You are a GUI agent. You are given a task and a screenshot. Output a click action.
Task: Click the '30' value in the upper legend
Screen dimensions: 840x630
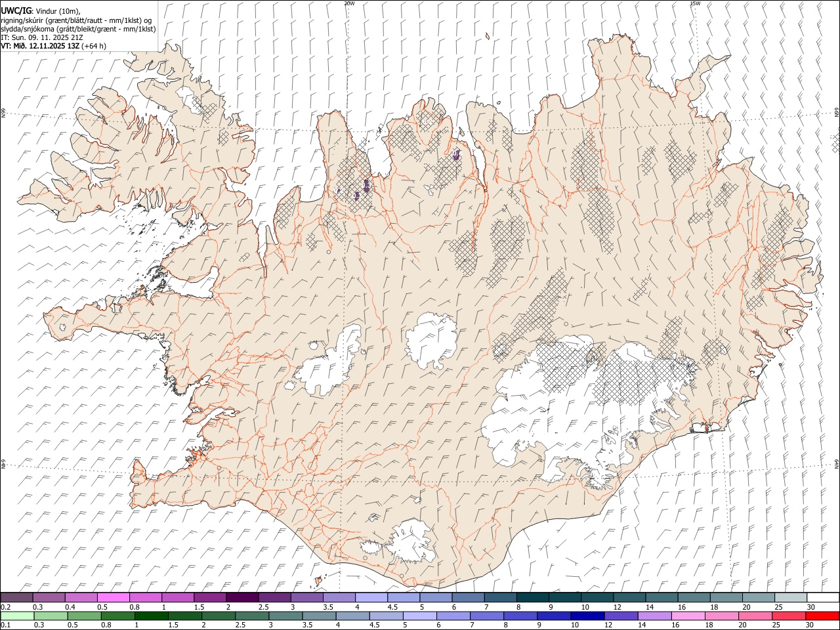tap(810, 607)
